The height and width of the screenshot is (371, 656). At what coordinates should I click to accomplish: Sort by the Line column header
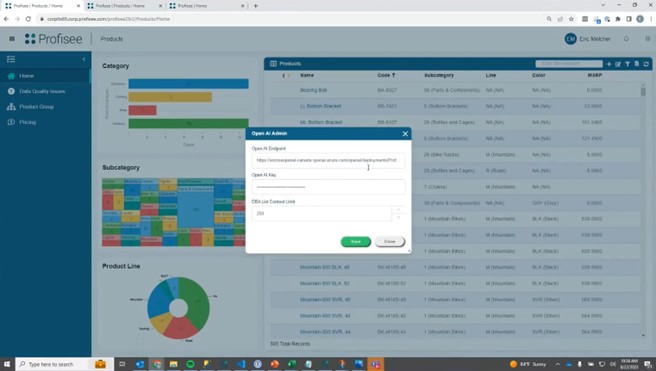pos(491,75)
